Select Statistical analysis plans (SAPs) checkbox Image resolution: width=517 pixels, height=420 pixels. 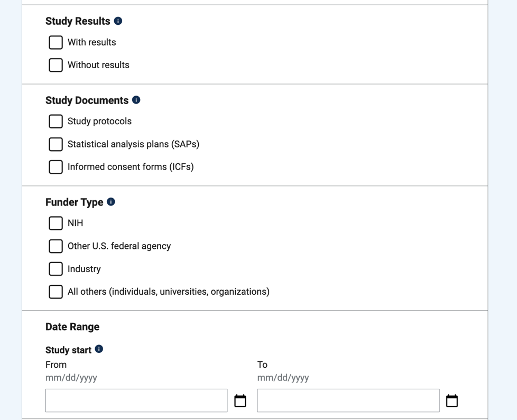56,144
